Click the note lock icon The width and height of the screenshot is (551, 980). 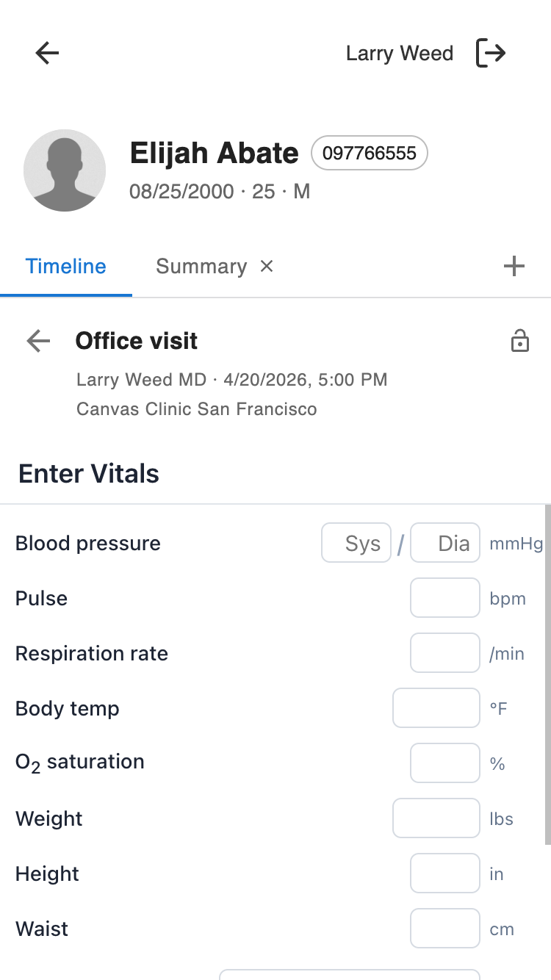(x=520, y=341)
